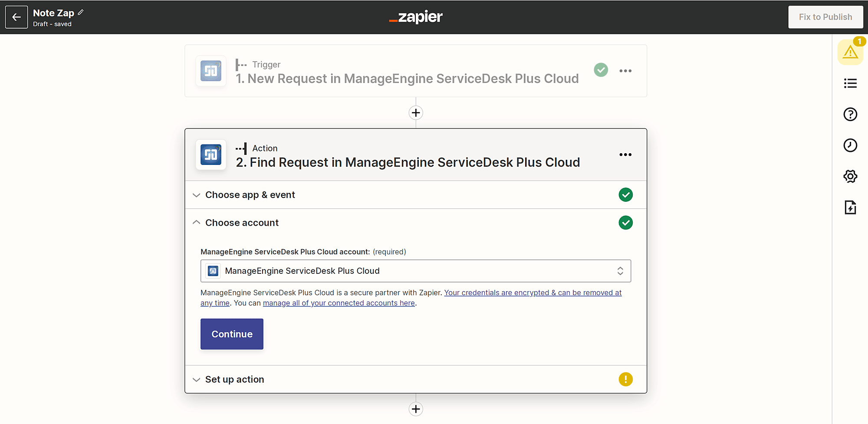
Task: Click the Fix to Publish button
Action: point(825,17)
